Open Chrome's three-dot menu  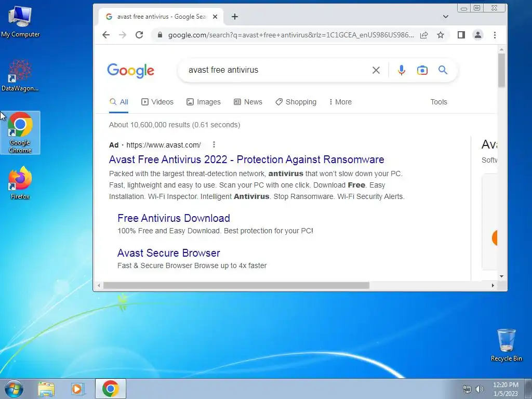[495, 35]
